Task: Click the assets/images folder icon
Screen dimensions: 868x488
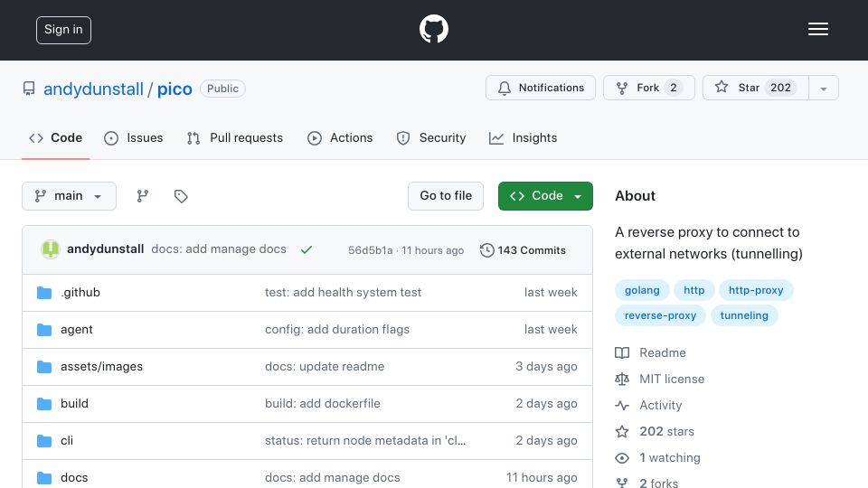Action: click(x=44, y=366)
